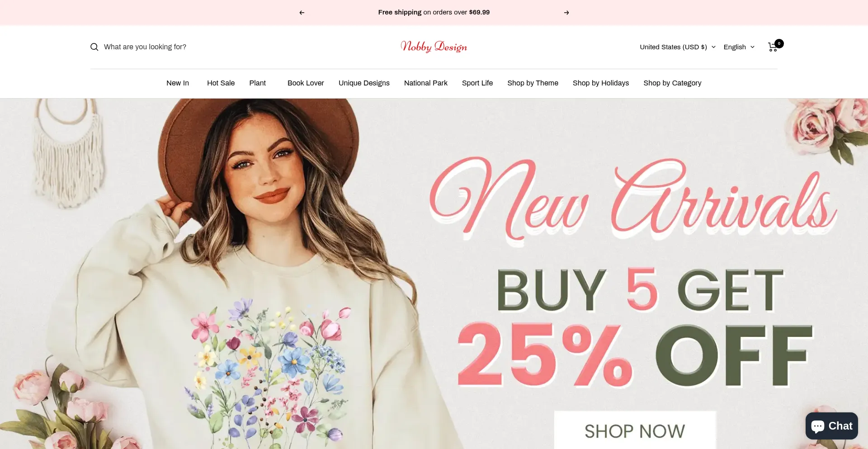Open the Plant collection
The image size is (868, 449).
[257, 83]
